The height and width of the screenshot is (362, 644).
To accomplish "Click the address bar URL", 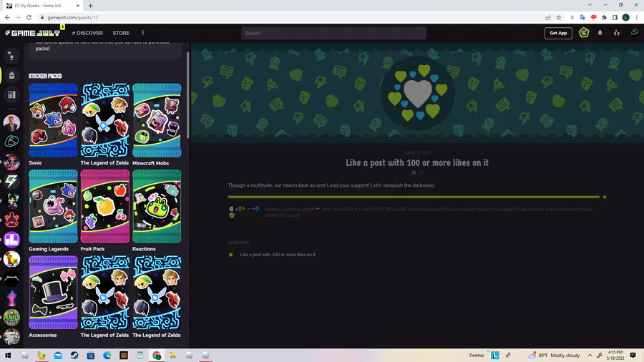I will point(73,18).
